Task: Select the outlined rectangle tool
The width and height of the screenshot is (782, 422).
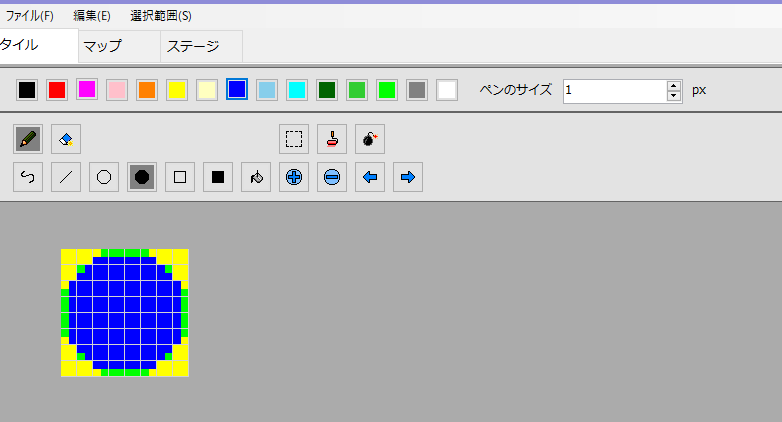Action: 180,177
